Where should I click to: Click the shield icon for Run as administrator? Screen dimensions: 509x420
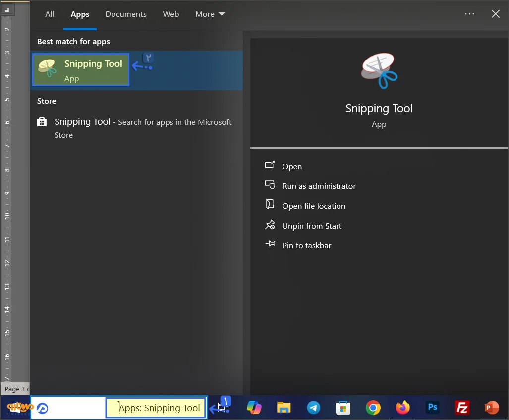pyautogui.click(x=270, y=185)
